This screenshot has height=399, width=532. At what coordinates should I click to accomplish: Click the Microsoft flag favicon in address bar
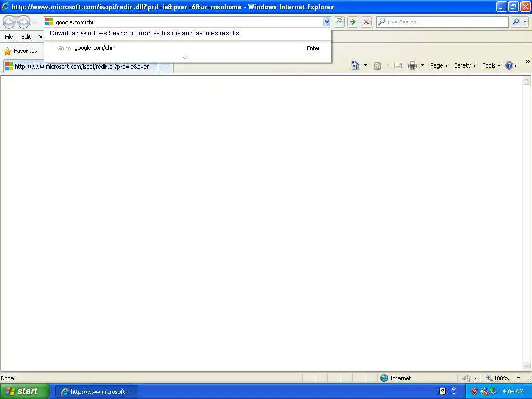point(49,22)
